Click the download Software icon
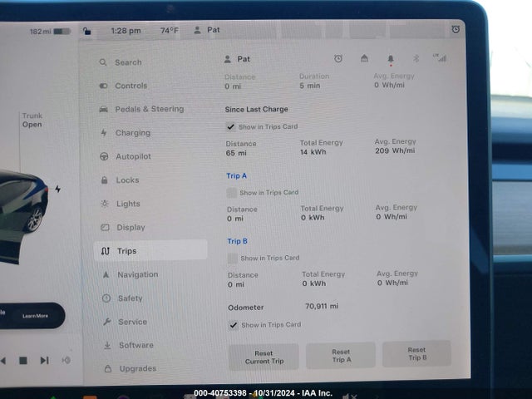This screenshot has height=399, width=532. click(x=107, y=346)
